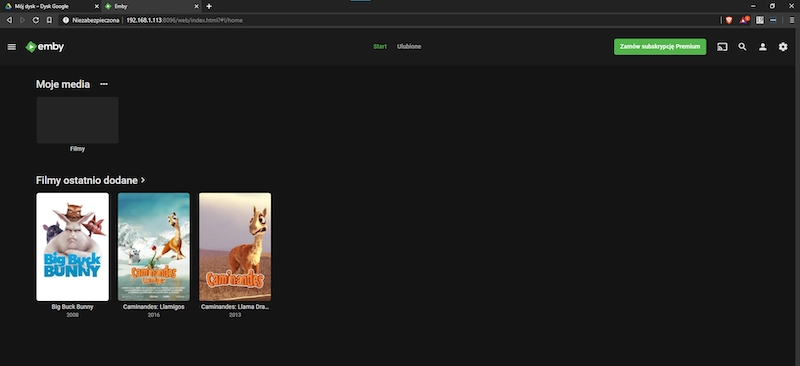Open the Big Buck Bunny poster
This screenshot has width=800, height=366.
[x=72, y=247]
